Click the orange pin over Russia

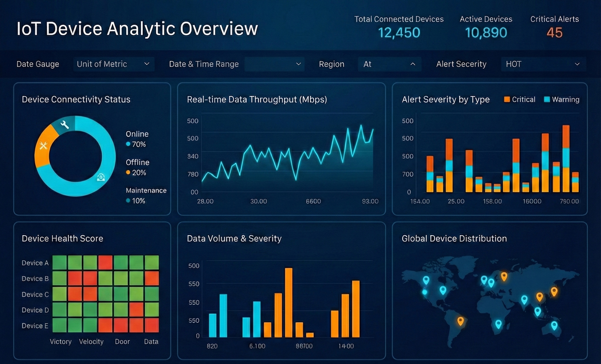[504, 276]
